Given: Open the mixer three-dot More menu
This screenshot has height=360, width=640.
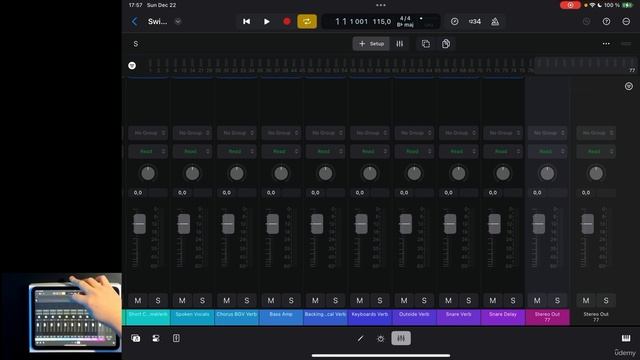Looking at the screenshot, I should point(606,44).
